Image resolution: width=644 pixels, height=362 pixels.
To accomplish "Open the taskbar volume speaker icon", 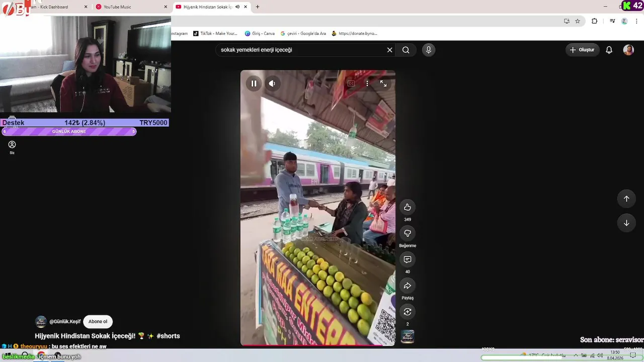I will click(600, 355).
